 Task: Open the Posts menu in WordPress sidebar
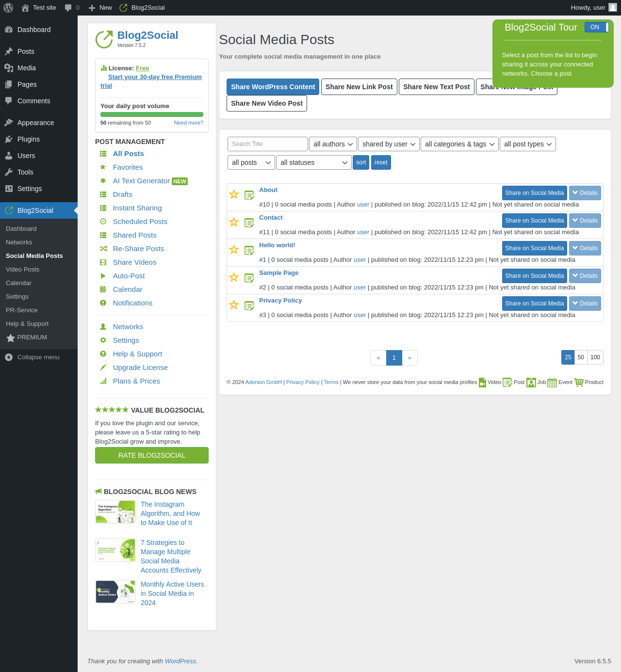[39, 51]
